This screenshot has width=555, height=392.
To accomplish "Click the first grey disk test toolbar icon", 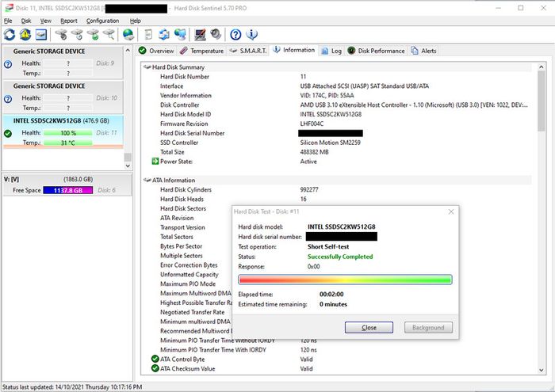I will [61, 34].
